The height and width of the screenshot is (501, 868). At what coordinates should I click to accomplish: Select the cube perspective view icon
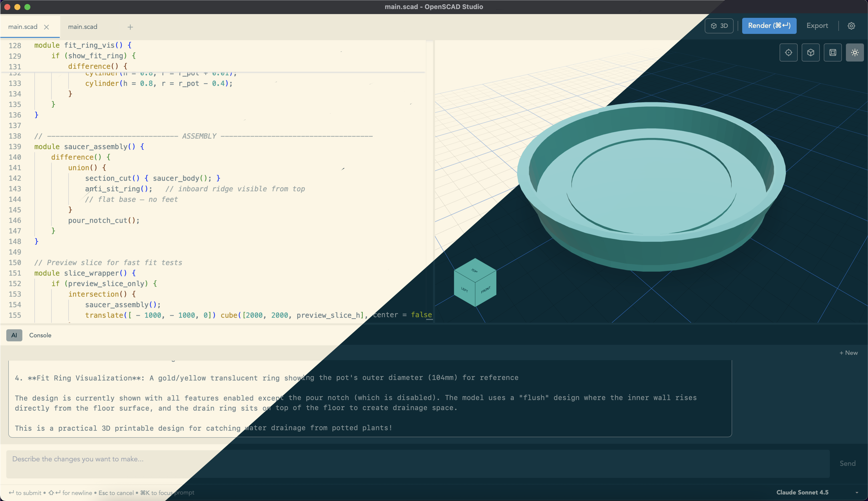coord(811,52)
